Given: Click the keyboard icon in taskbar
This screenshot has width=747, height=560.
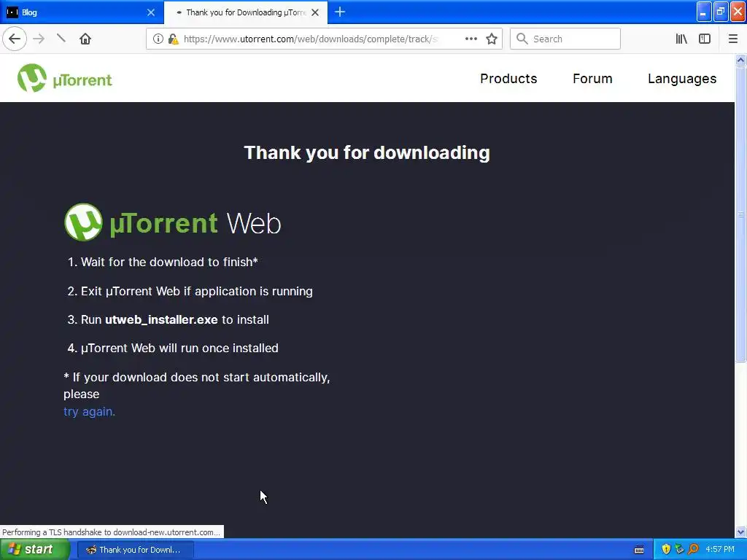Looking at the screenshot, I should pos(639,550).
